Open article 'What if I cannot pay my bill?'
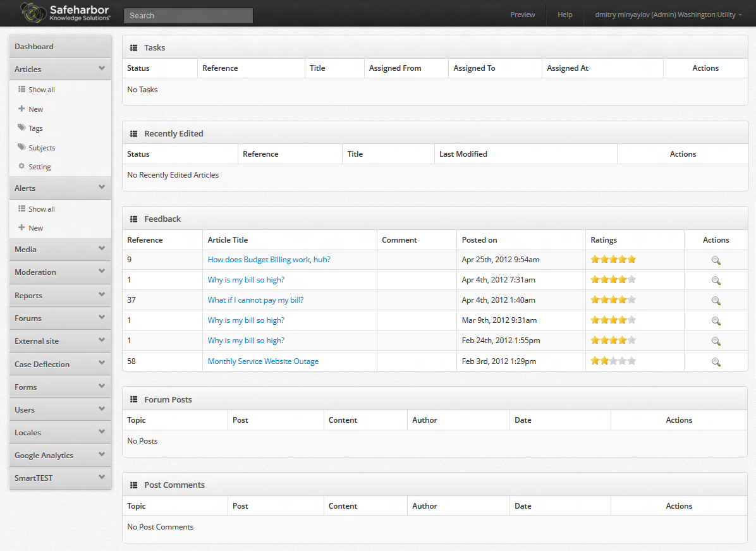756x551 pixels. [255, 300]
